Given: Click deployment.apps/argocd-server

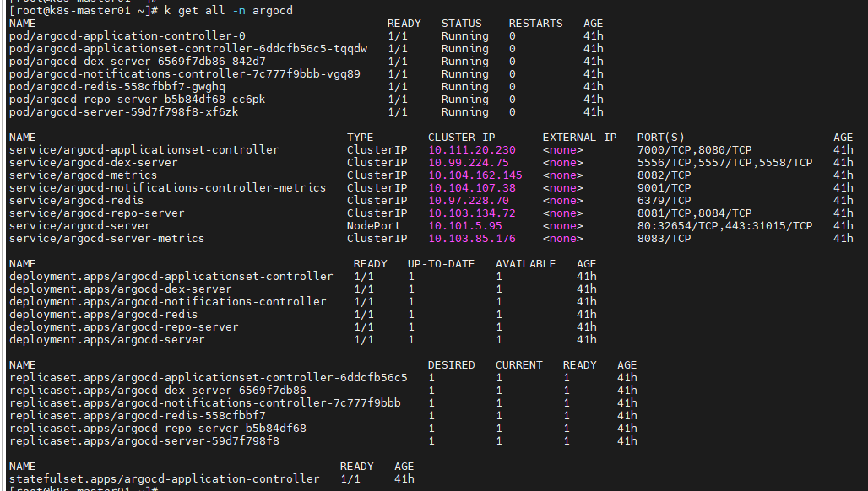Looking at the screenshot, I should (x=107, y=340).
